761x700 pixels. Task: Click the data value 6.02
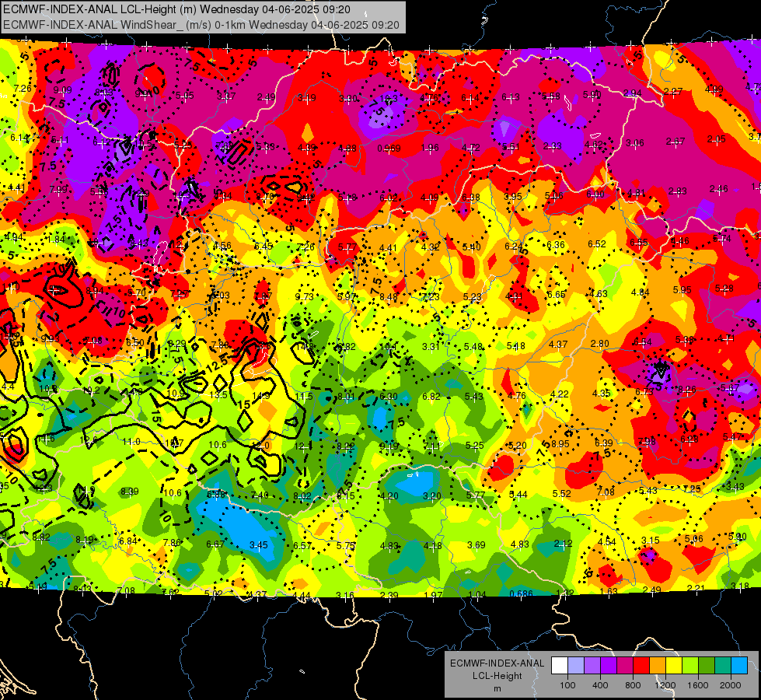click(x=389, y=198)
